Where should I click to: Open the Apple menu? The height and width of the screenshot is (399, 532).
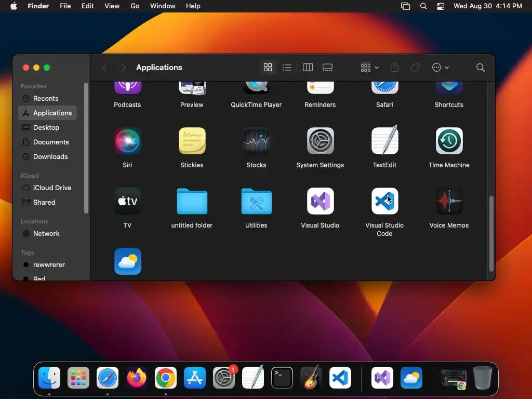14,6
